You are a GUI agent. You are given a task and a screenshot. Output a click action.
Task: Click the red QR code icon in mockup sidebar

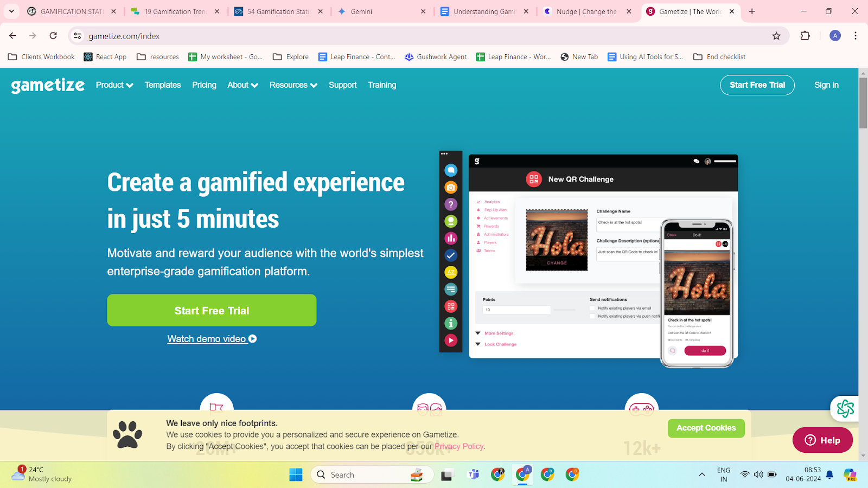coord(451,306)
